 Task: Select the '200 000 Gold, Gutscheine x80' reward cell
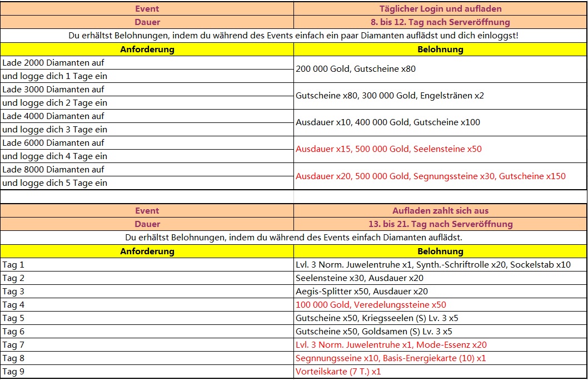click(356, 70)
